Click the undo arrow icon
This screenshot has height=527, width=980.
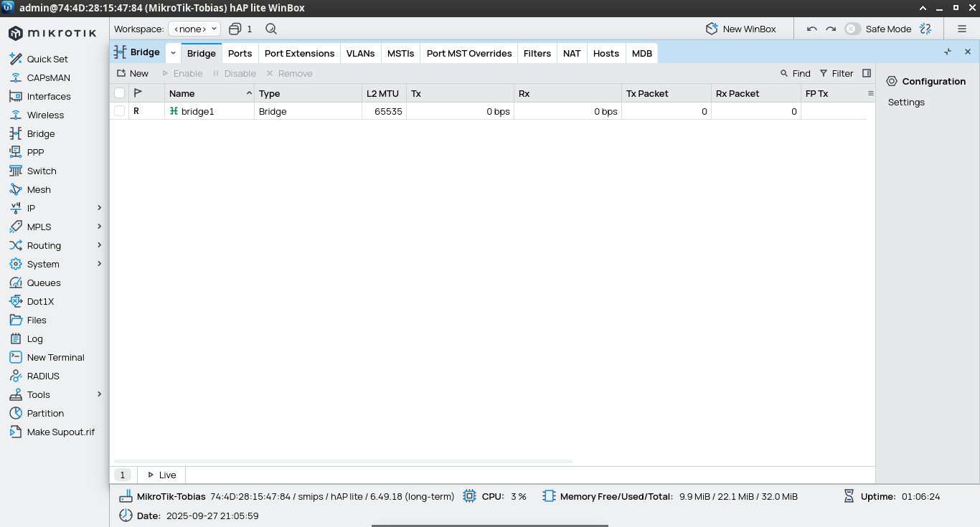[x=811, y=29]
